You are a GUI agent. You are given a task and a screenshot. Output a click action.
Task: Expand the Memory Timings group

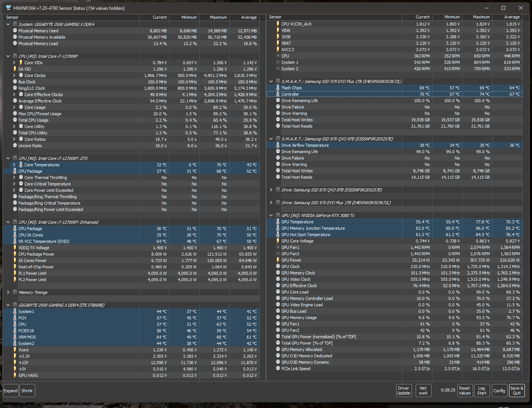tap(8, 292)
